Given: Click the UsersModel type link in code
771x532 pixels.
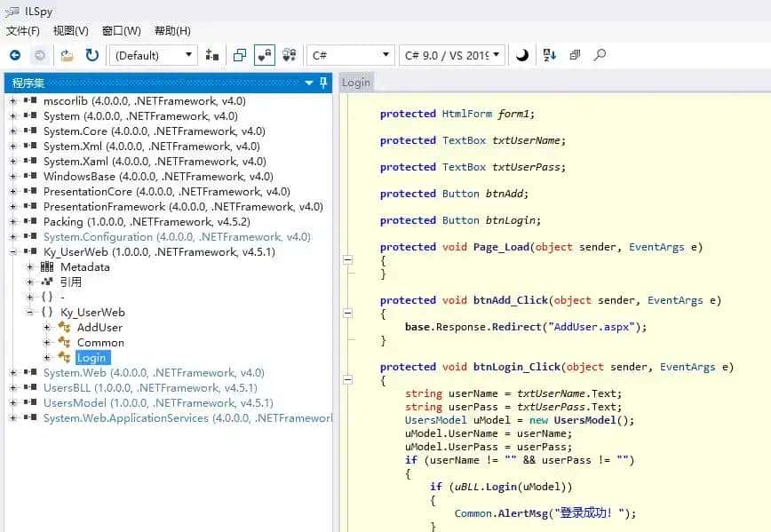Looking at the screenshot, I should pyautogui.click(x=435, y=420).
